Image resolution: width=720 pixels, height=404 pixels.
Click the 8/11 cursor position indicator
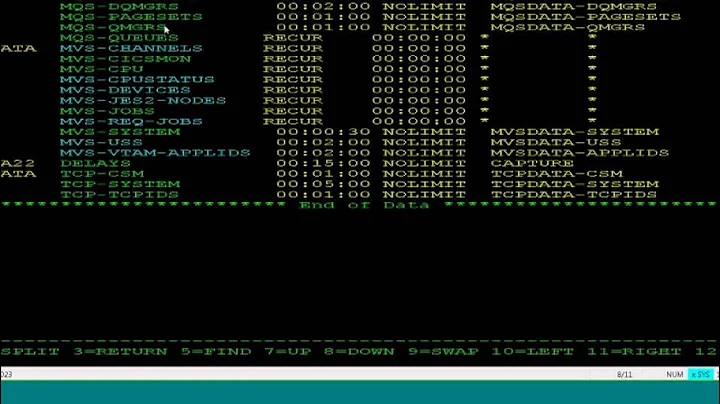pos(624,375)
